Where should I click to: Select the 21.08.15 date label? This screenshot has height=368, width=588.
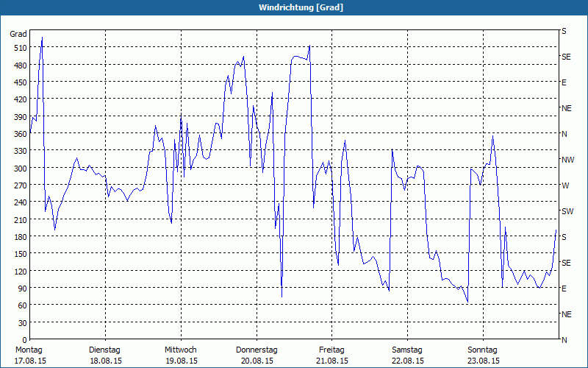[x=333, y=361]
